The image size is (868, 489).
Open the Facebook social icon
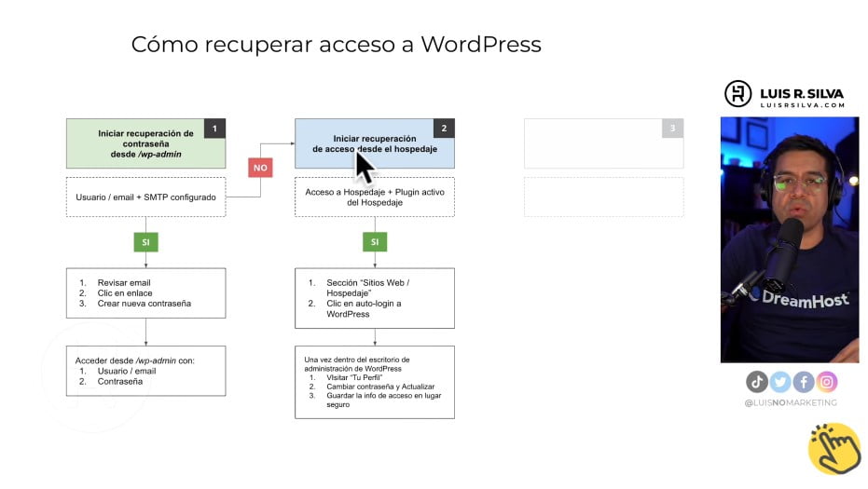(x=804, y=382)
